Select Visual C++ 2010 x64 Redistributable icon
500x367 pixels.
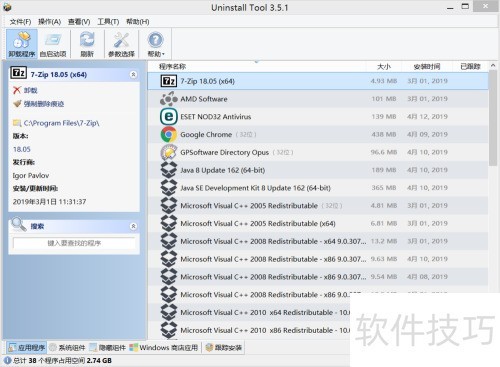169,312
